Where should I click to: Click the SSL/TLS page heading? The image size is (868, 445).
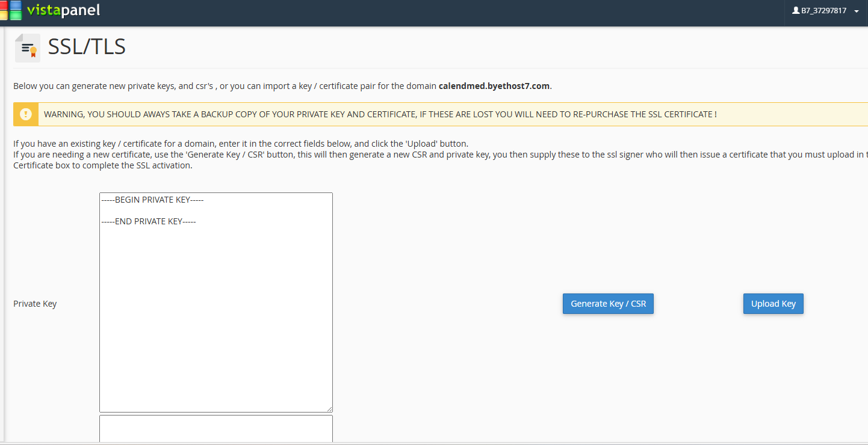[x=87, y=47]
